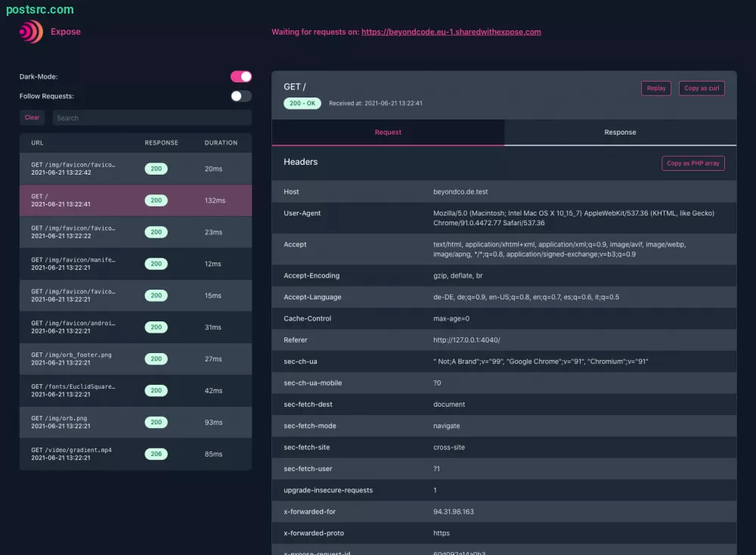This screenshot has height=555, width=756.
Task: Select the Request tab
Action: click(x=388, y=132)
